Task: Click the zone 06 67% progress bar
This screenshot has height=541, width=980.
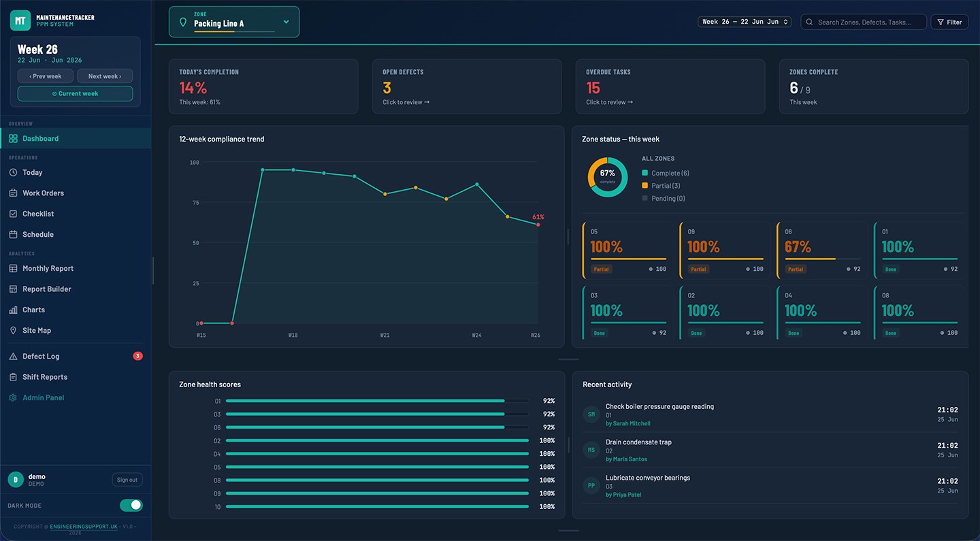Action: (823, 259)
